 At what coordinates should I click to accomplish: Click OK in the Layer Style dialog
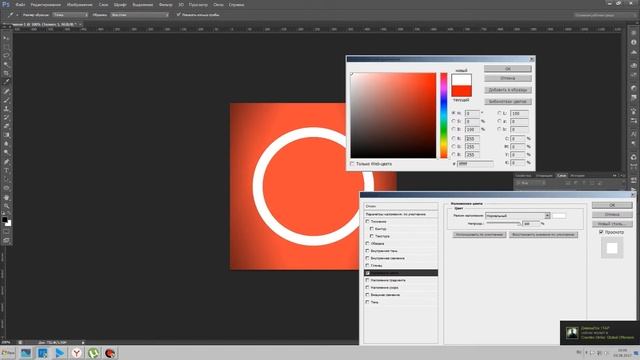612,205
